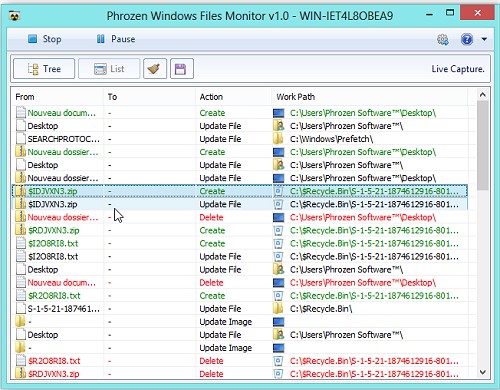Select the red $R2O8RI8.txt Delete row
500x390 pixels.
[x=239, y=361]
